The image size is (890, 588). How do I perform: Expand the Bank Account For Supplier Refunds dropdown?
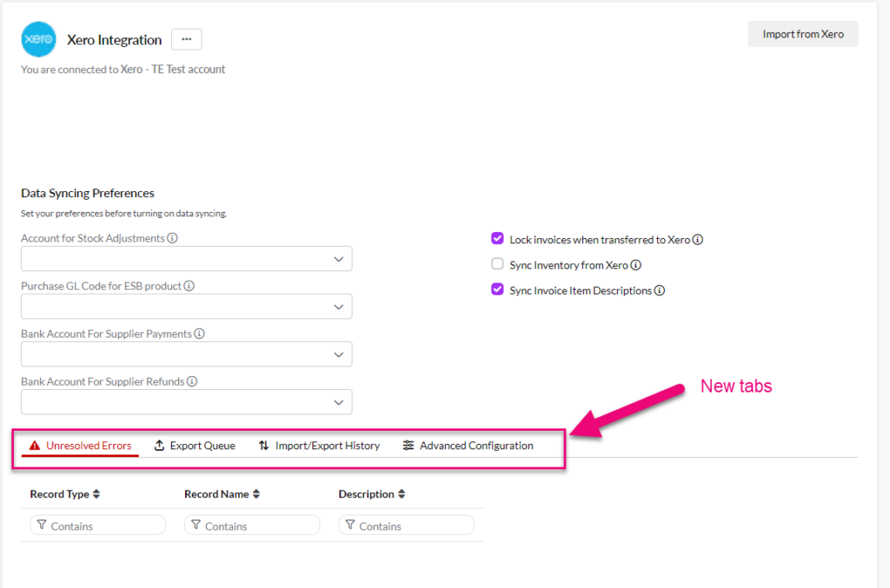[x=339, y=401]
